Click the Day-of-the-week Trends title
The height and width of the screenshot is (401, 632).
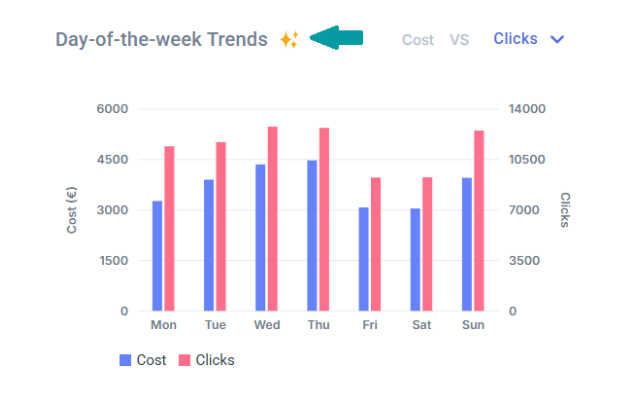[x=161, y=40]
